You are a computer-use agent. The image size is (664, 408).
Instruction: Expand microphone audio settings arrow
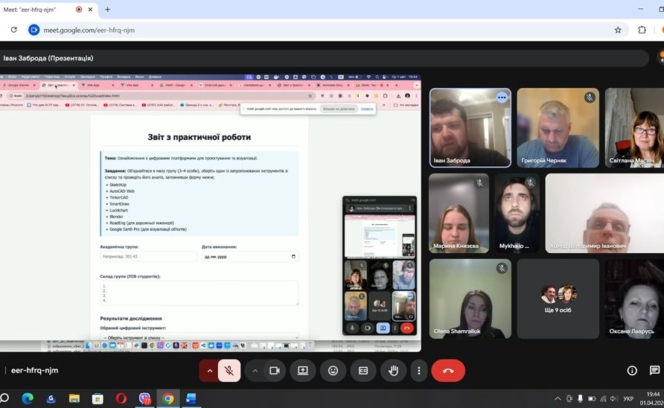pyautogui.click(x=209, y=370)
